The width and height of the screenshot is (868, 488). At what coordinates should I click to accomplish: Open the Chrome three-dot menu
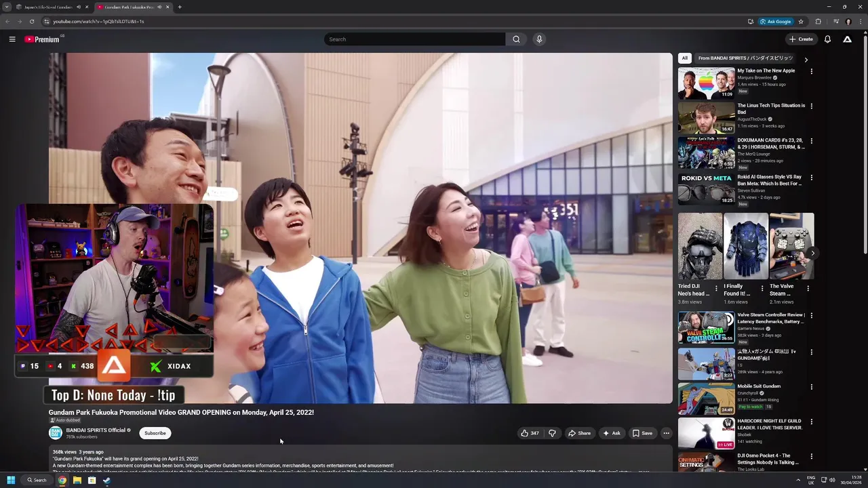(860, 22)
